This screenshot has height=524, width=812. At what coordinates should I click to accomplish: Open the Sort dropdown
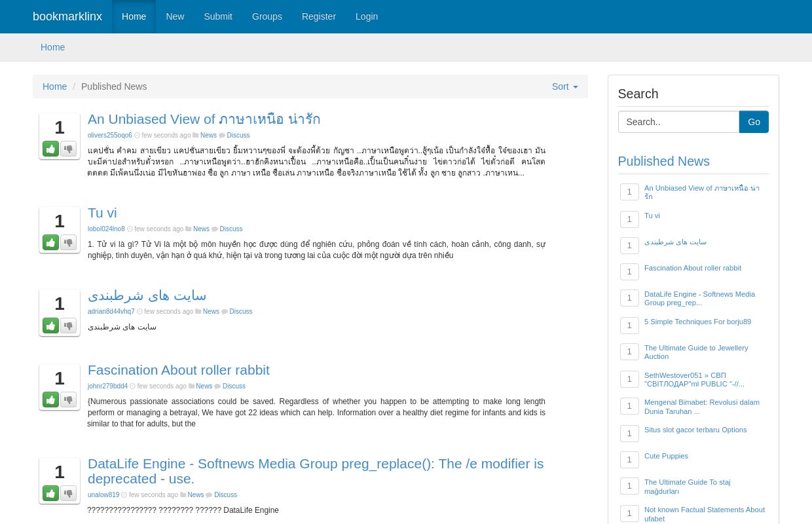click(564, 86)
